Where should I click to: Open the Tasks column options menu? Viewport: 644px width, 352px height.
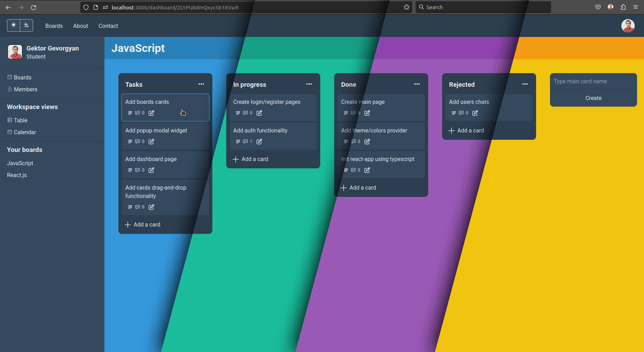(201, 84)
